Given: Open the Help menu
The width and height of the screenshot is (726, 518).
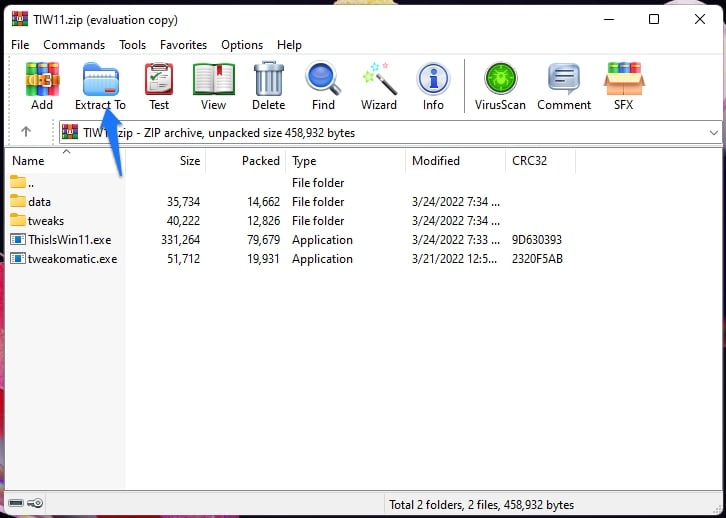Looking at the screenshot, I should 289,45.
